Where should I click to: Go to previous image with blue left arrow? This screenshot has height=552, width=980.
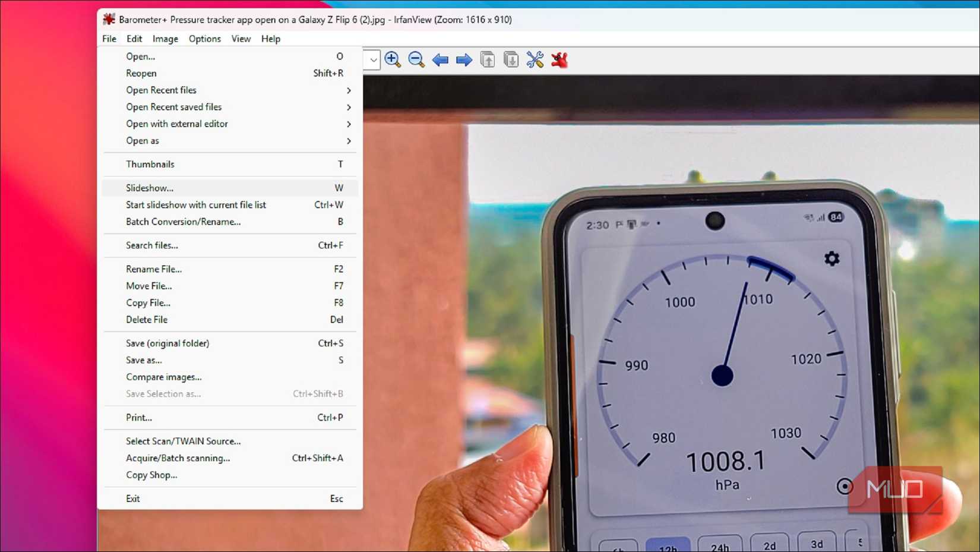(440, 59)
